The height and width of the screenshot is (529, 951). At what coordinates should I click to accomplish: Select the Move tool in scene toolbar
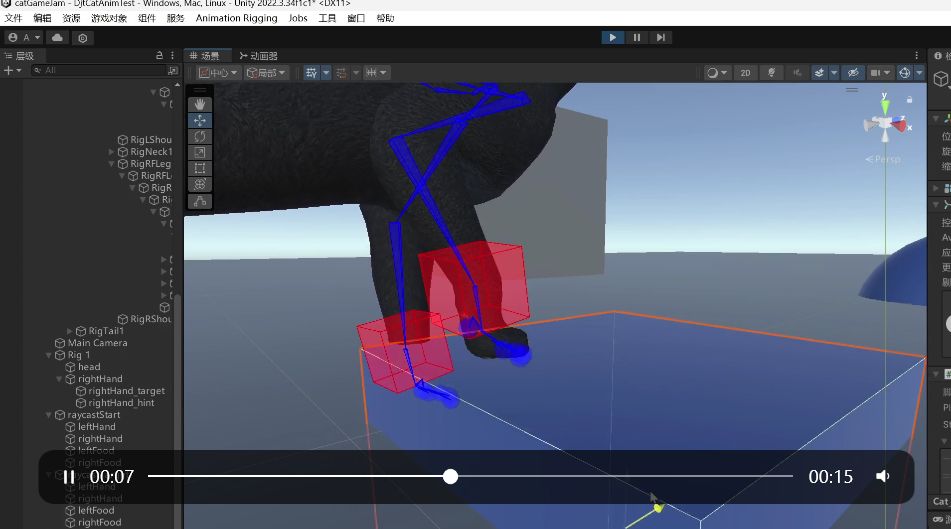[x=200, y=120]
